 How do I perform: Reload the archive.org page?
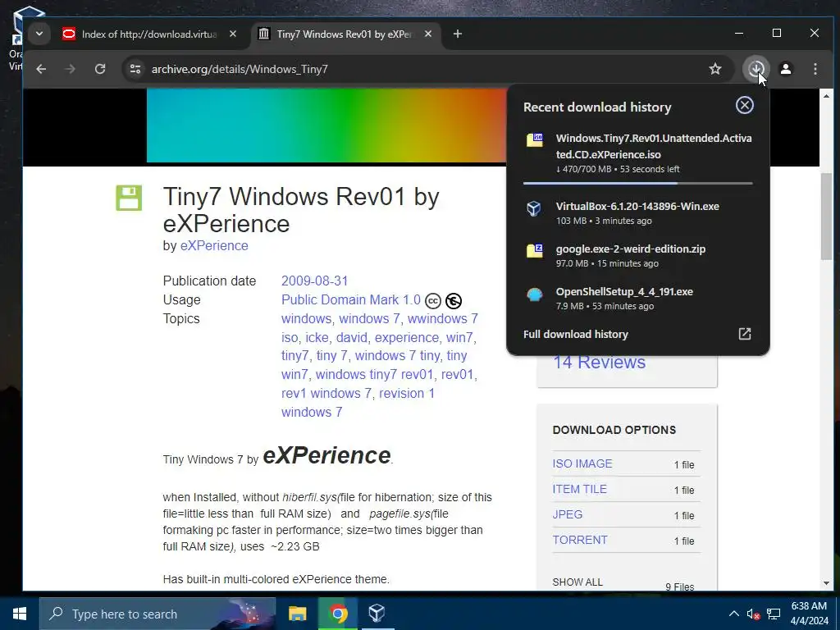[100, 69]
